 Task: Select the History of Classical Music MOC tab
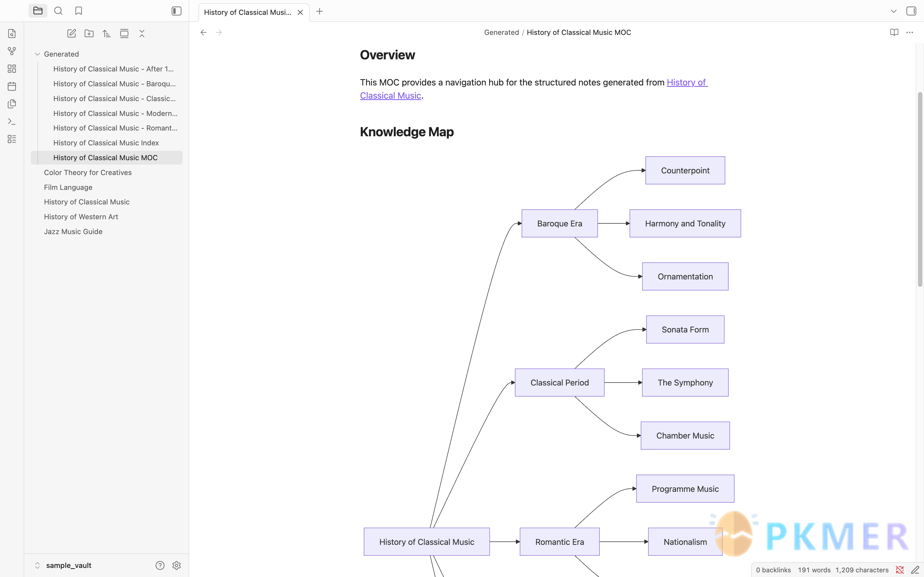248,12
